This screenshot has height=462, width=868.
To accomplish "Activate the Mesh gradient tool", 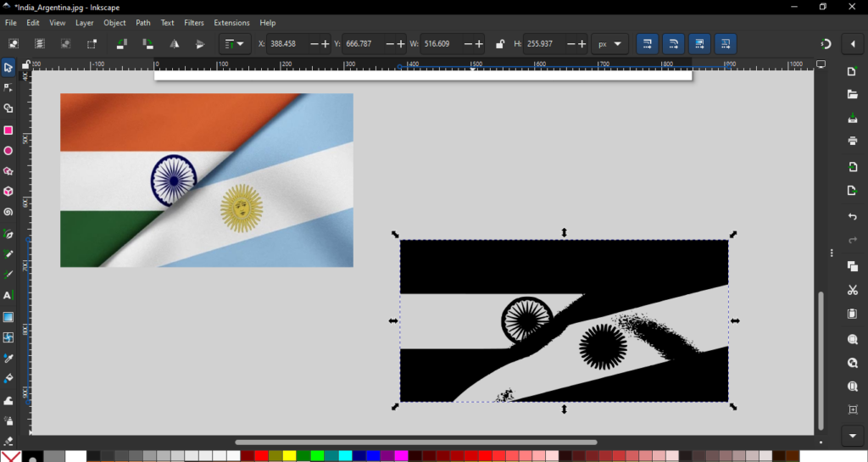I will [x=8, y=337].
